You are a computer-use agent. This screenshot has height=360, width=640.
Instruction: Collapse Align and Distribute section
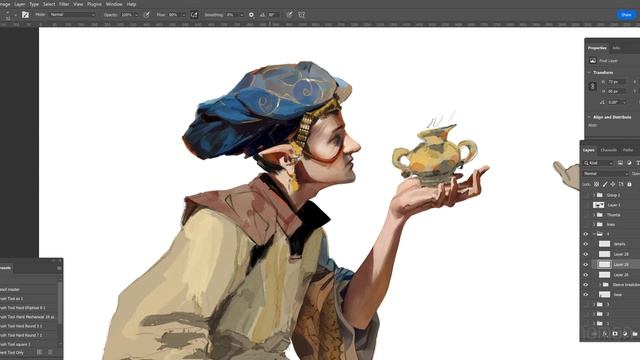589,117
